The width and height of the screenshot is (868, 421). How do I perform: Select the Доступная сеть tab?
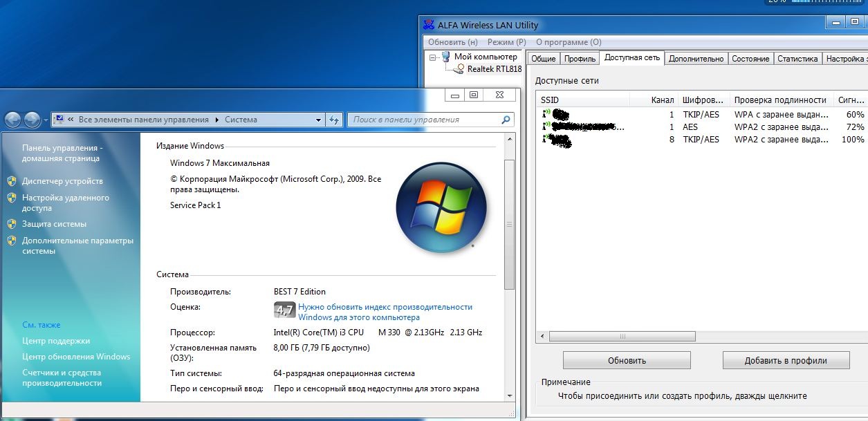[632, 57]
